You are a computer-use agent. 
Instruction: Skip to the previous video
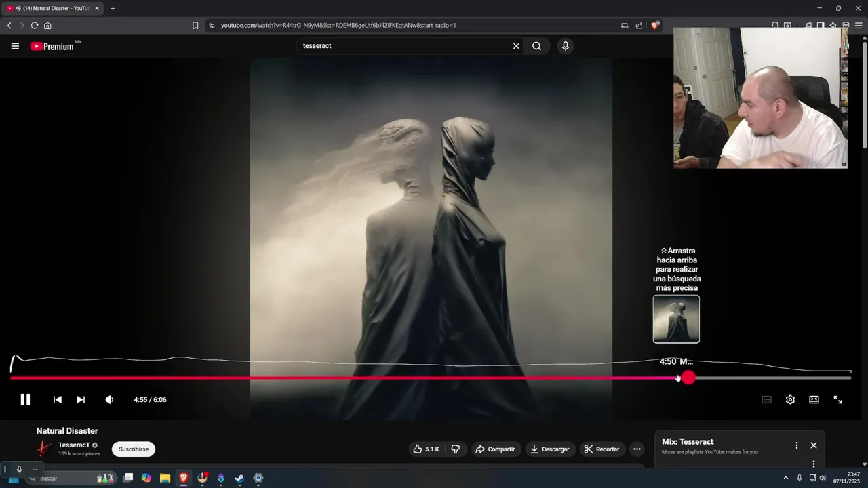[x=58, y=400]
